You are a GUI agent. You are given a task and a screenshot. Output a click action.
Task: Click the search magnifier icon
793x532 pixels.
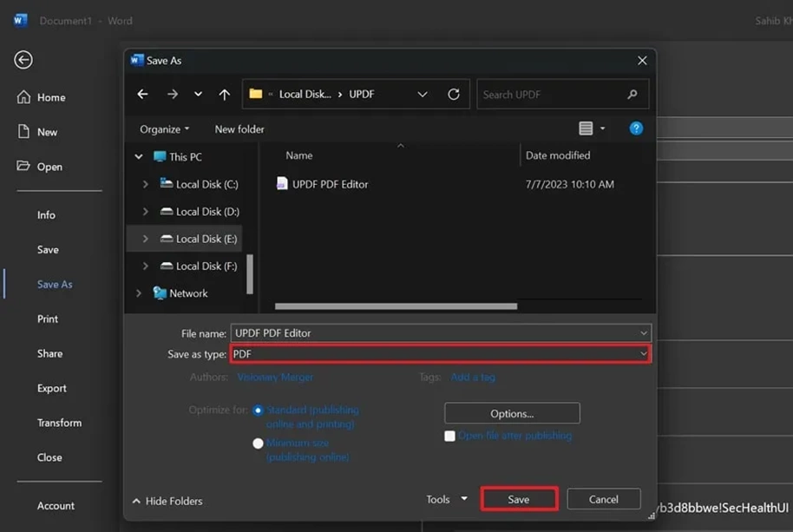click(632, 94)
